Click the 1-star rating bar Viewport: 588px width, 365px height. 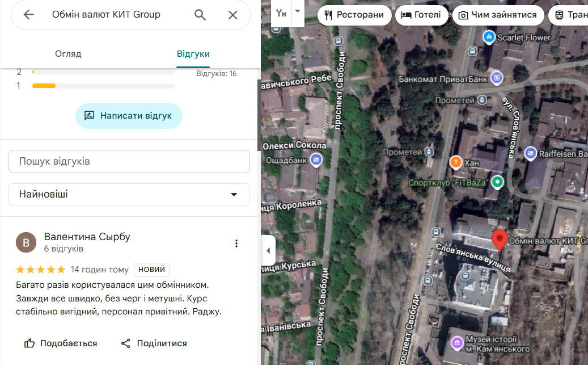click(104, 86)
